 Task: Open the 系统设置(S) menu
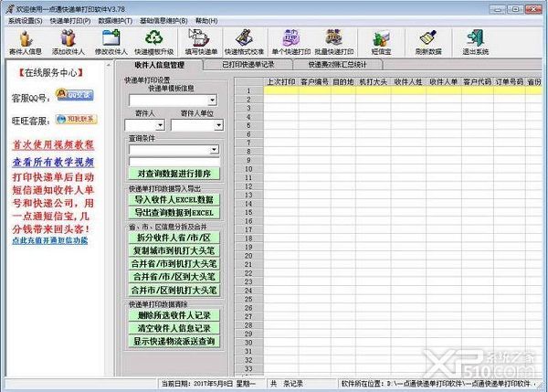click(26, 21)
